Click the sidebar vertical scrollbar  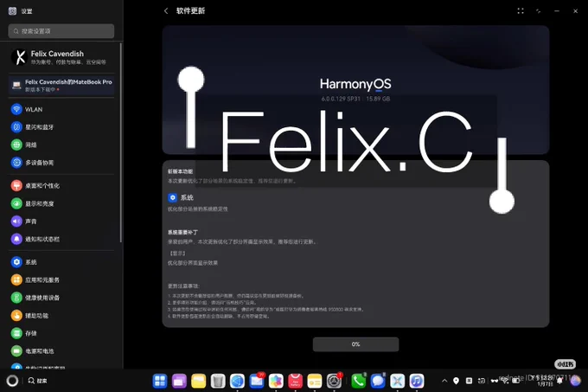pyautogui.click(x=121, y=143)
